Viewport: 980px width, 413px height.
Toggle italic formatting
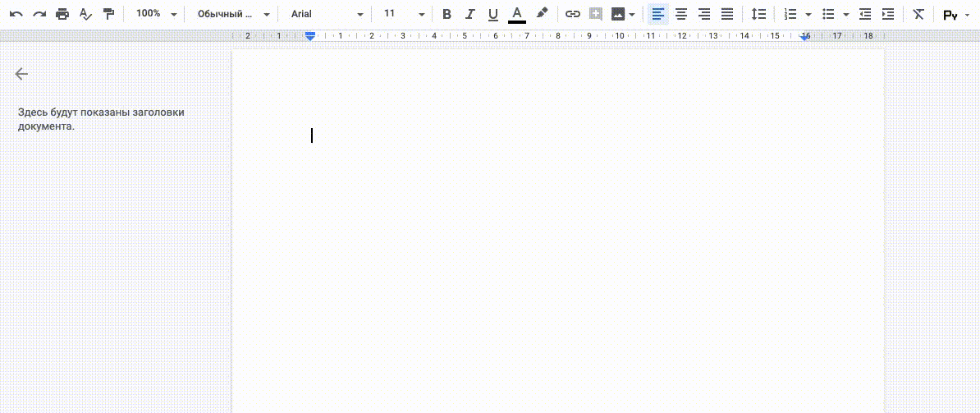(x=470, y=14)
